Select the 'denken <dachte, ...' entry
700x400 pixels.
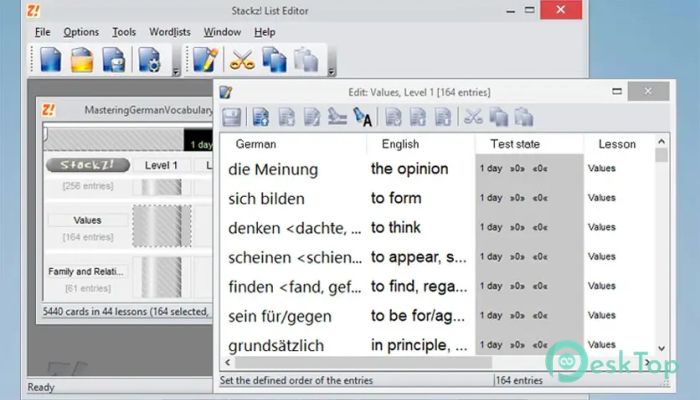tap(295, 228)
